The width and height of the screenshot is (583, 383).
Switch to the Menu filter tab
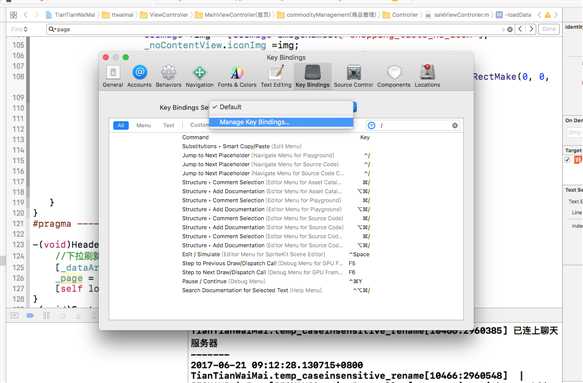coord(144,125)
